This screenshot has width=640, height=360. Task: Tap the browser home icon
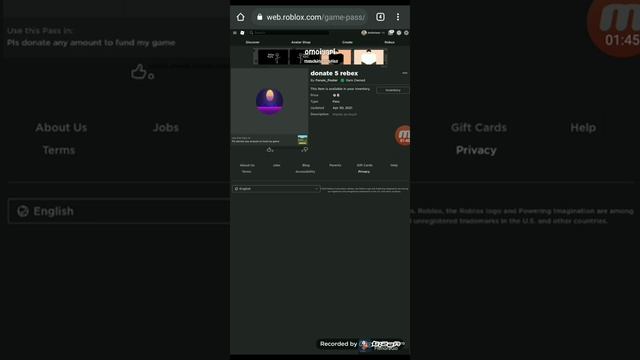[240, 17]
